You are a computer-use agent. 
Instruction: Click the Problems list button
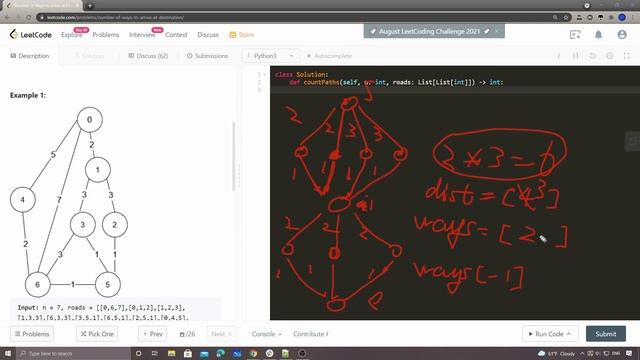point(32,334)
